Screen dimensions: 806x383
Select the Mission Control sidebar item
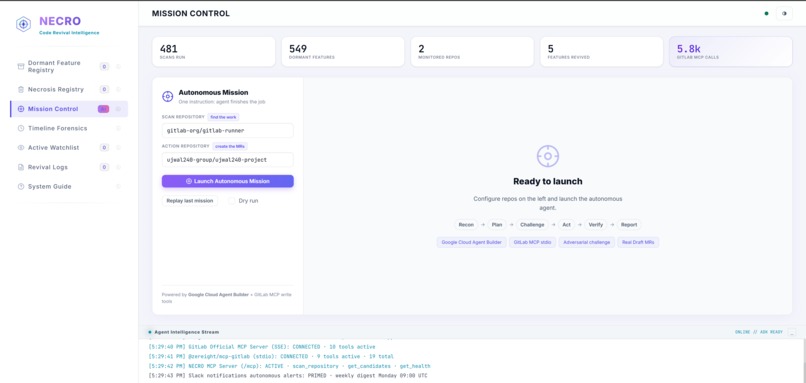pyautogui.click(x=69, y=109)
